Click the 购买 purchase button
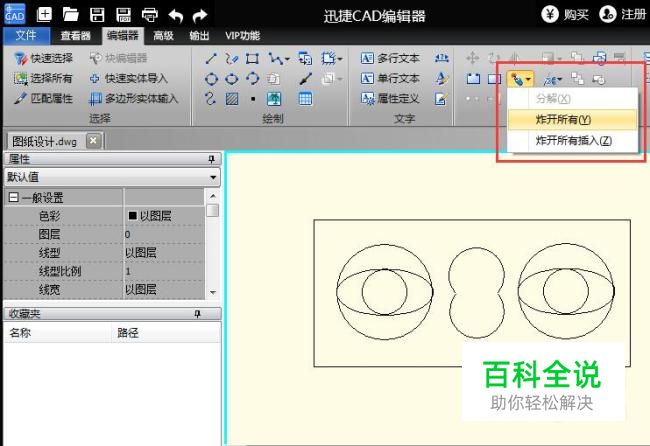 pyautogui.click(x=565, y=15)
